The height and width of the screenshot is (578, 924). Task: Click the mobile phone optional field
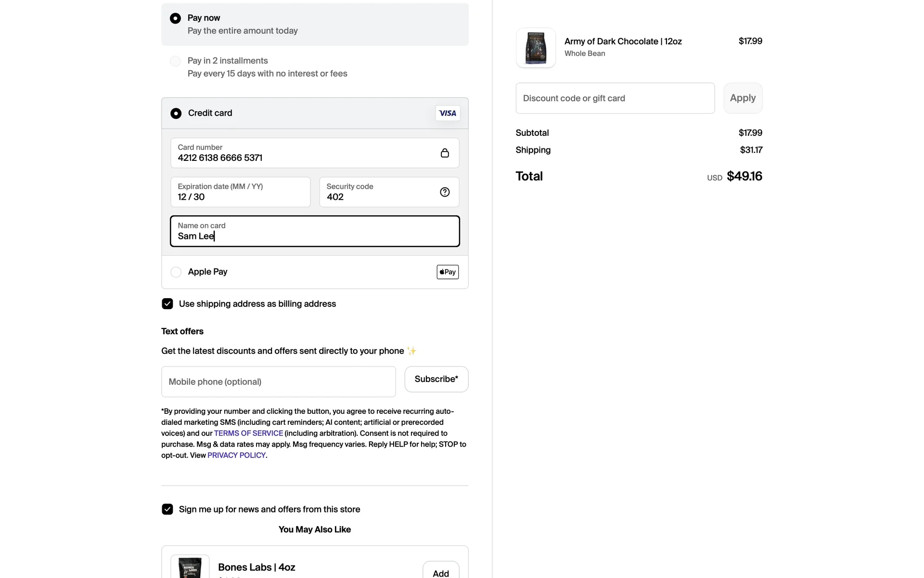tap(278, 382)
